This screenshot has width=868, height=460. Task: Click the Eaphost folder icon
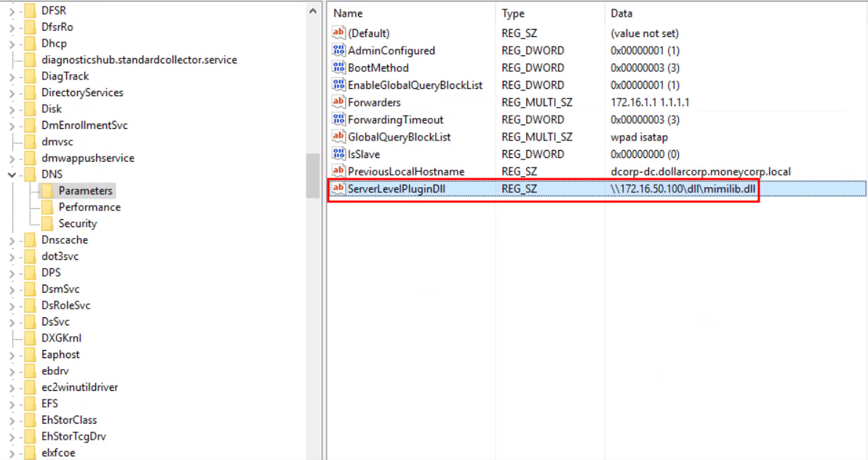pyautogui.click(x=31, y=354)
